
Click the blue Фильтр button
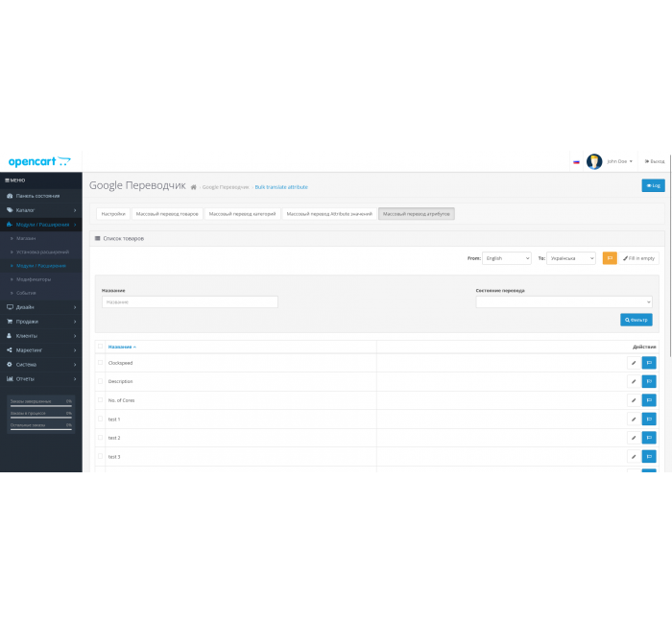click(636, 320)
